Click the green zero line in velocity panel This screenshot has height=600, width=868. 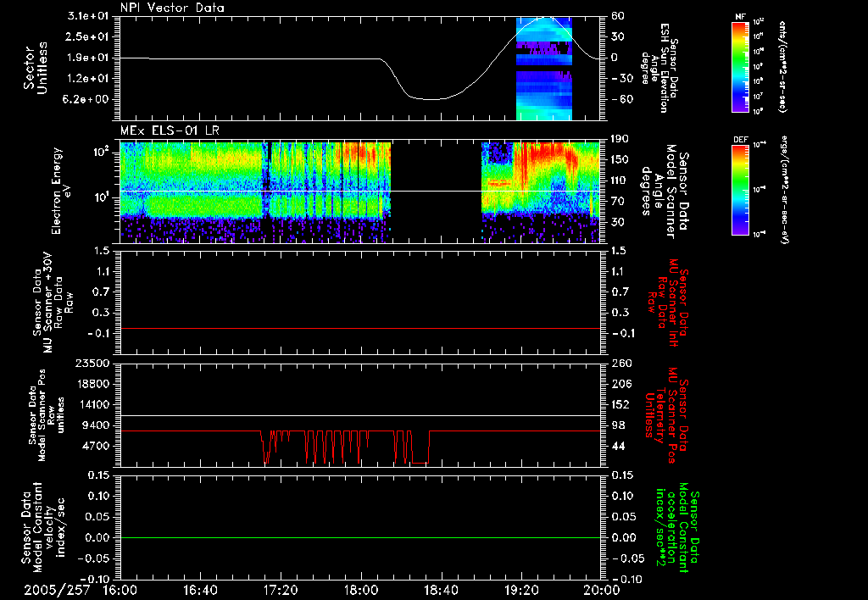360,537
